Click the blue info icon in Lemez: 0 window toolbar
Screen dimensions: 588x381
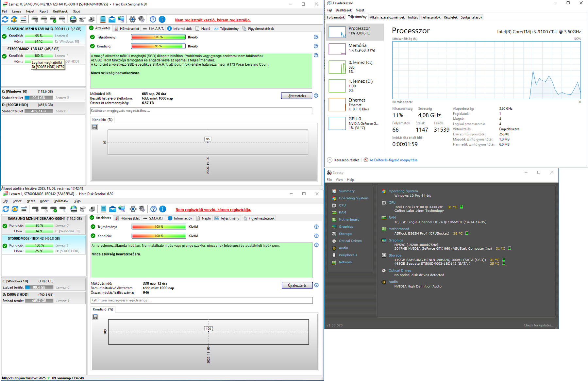(162, 20)
